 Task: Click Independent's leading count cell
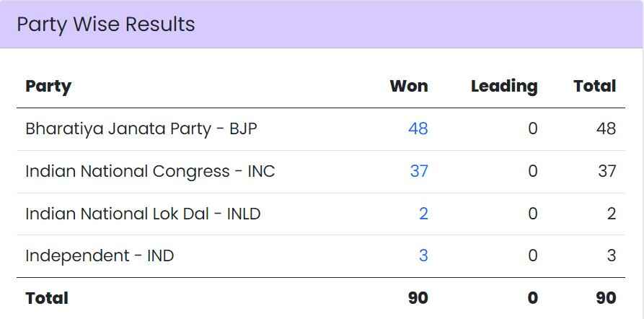click(x=533, y=255)
